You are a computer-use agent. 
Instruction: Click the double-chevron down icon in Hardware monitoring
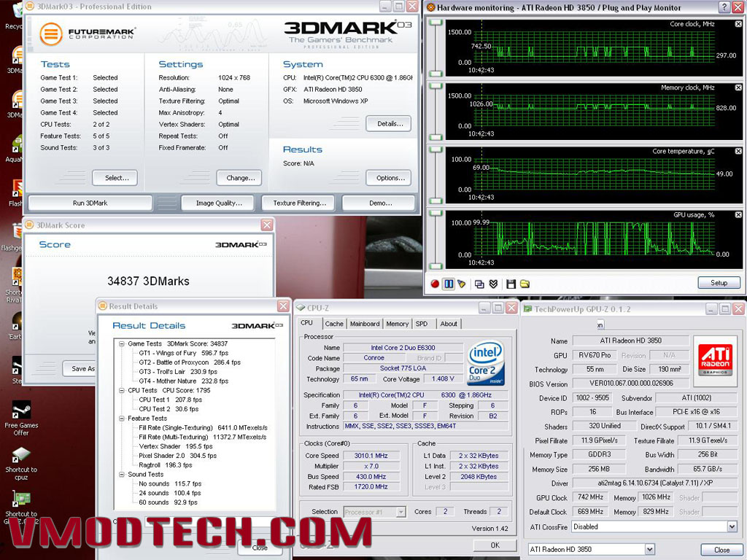pos(494,284)
